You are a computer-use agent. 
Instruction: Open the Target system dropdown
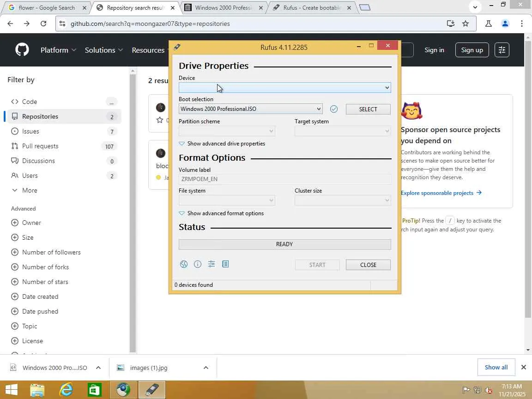(343, 131)
